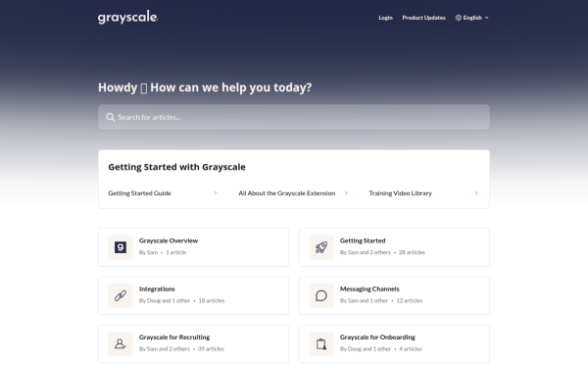Viewport: 588px width, 368px height.
Task: Open Product Updates page
Action: click(x=423, y=18)
